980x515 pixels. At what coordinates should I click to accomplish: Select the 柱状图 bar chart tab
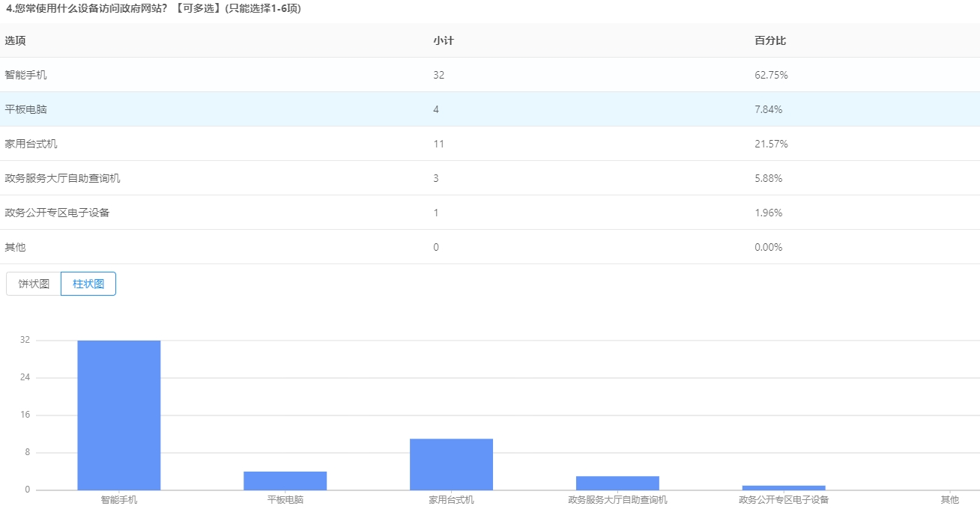[x=88, y=284]
